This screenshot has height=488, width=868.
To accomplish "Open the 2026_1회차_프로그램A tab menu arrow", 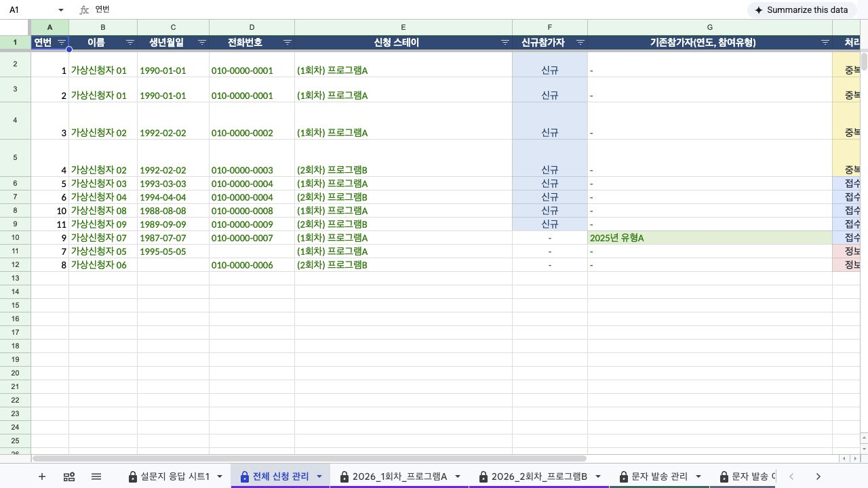I will [458, 476].
